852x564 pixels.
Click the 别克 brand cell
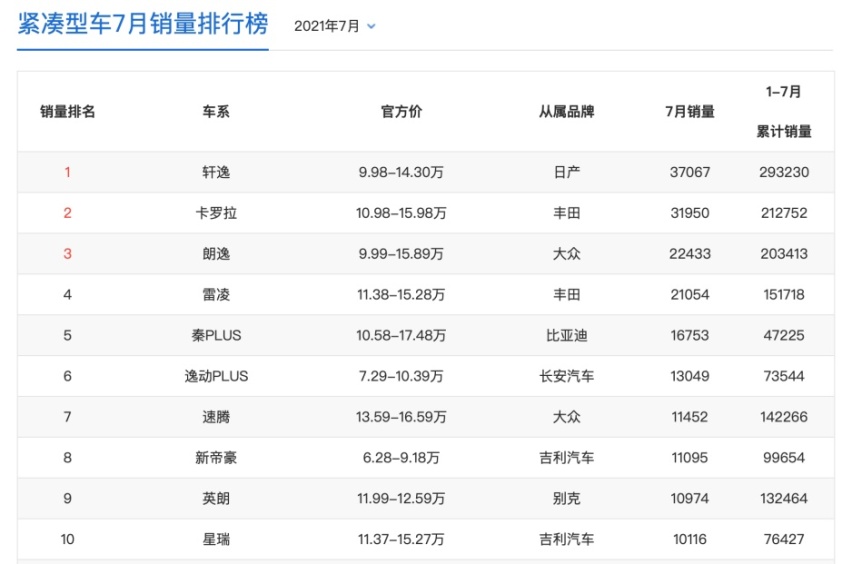(566, 498)
